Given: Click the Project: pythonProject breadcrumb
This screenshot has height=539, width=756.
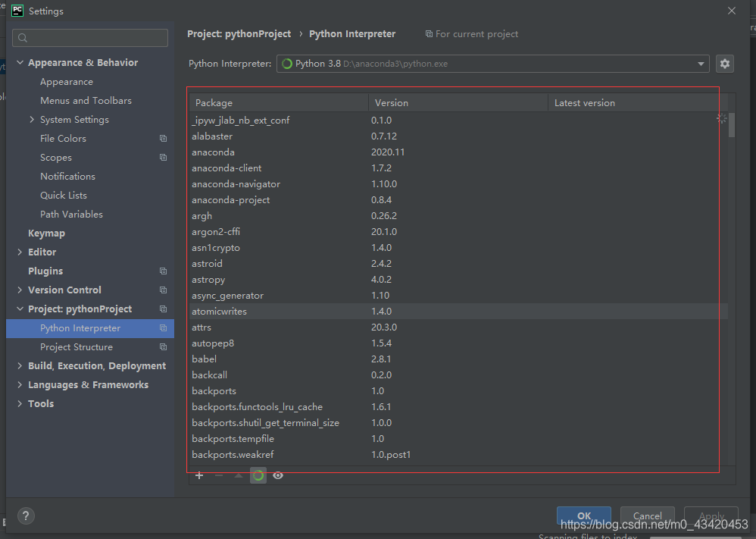Looking at the screenshot, I should click(x=239, y=34).
